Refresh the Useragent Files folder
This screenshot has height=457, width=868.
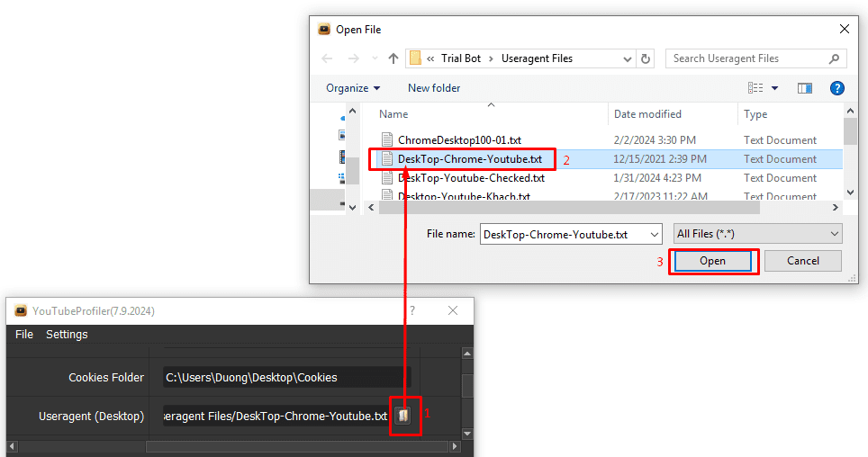pyautogui.click(x=646, y=58)
